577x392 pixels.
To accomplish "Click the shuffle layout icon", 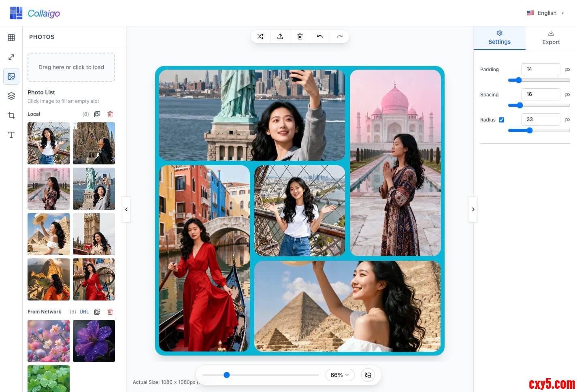I will [x=260, y=36].
